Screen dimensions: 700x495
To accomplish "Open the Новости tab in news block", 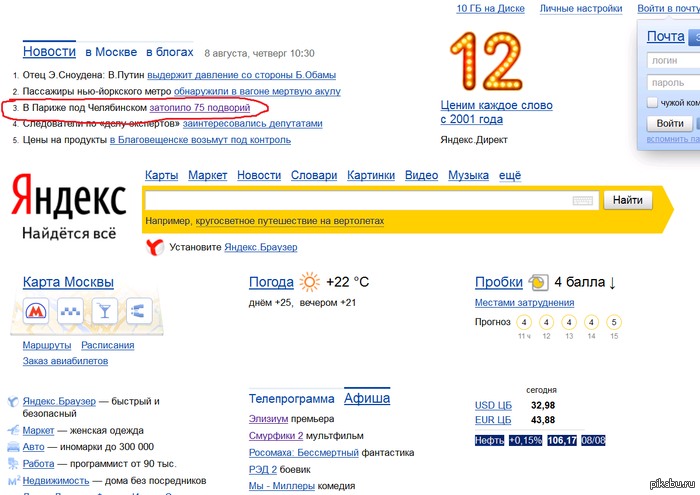I will click(x=49, y=51).
